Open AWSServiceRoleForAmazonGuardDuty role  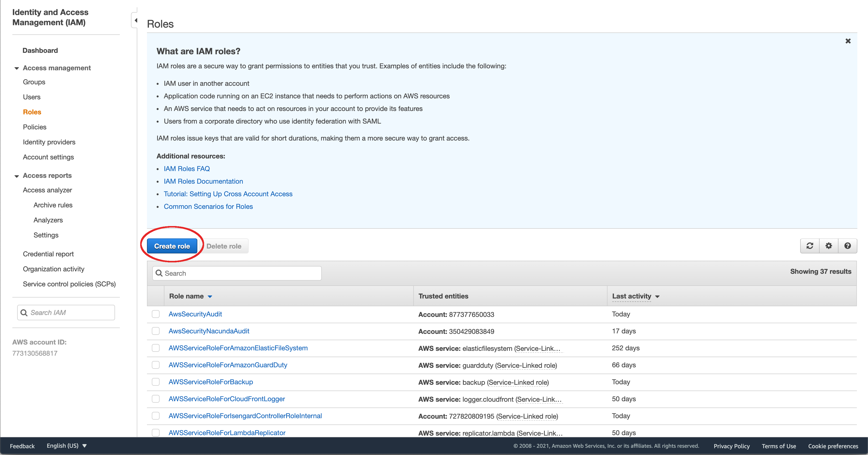[x=228, y=365]
